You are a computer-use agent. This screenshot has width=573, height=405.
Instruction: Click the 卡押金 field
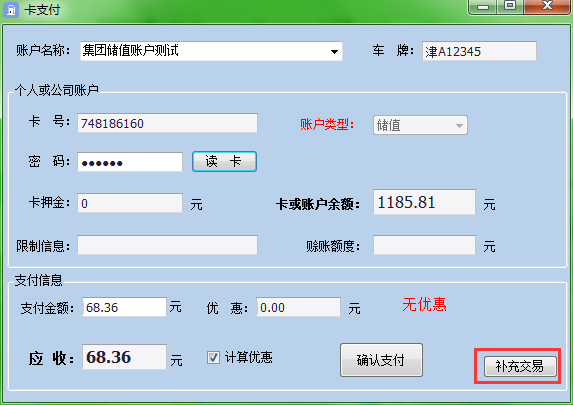pyautogui.click(x=130, y=203)
